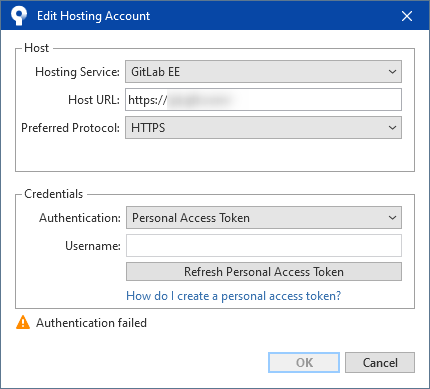The image size is (430, 389).
Task: Expand the Preferred Protocol dropdown set to HTTPS
Action: tap(263, 128)
